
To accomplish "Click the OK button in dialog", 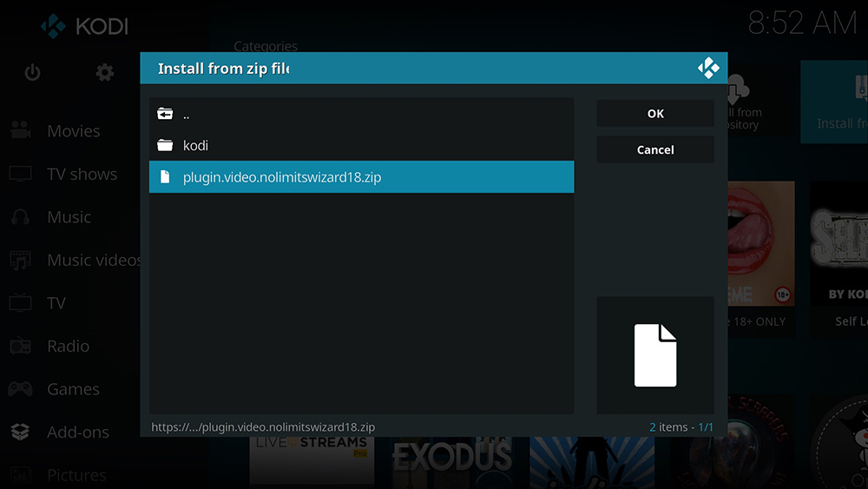I will tap(654, 114).
